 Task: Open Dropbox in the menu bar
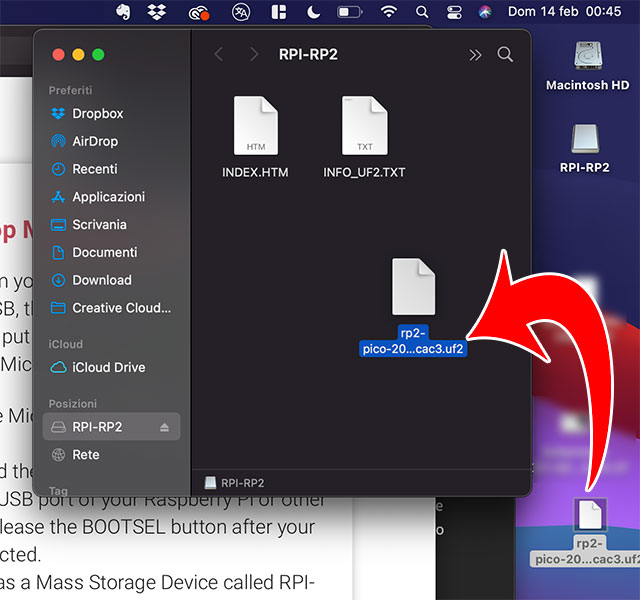[156, 12]
